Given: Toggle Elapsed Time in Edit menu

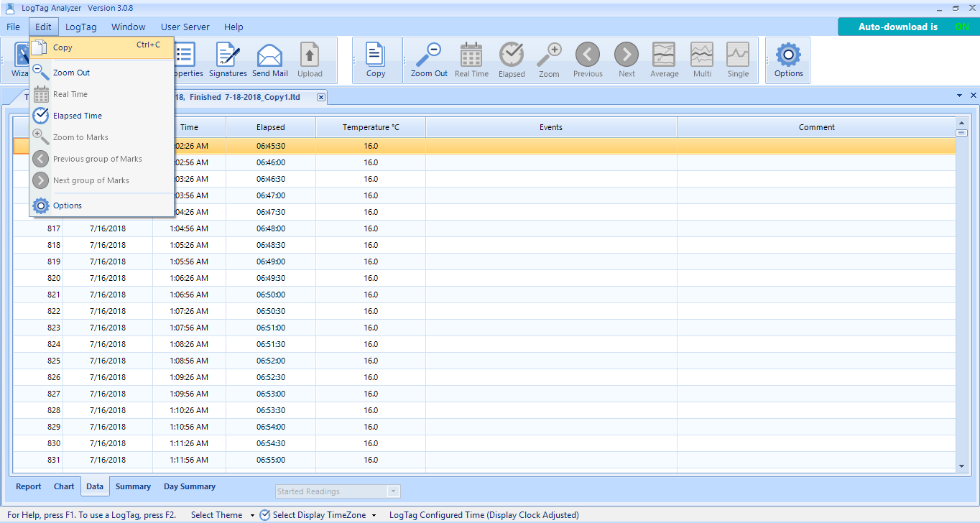Looking at the screenshot, I should 77,116.
